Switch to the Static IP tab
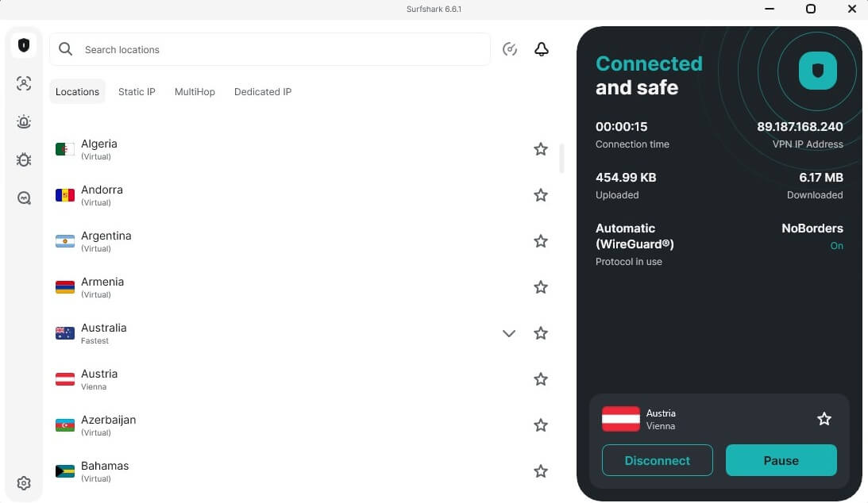This screenshot has width=868, height=503. point(137,92)
